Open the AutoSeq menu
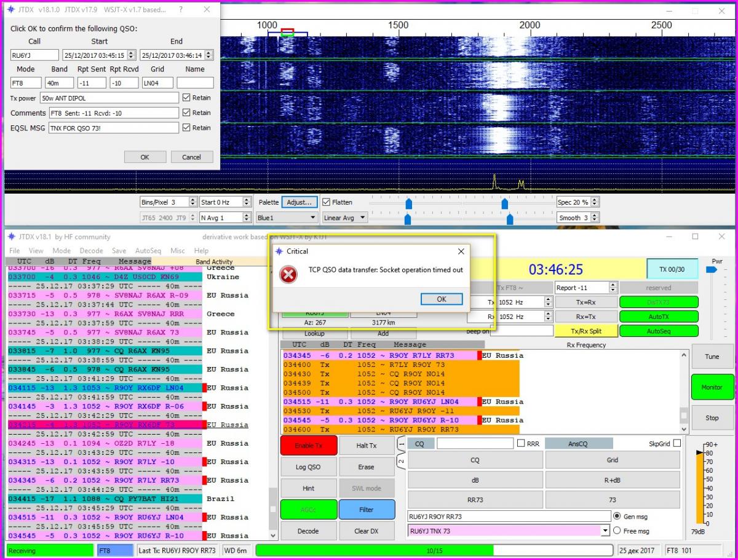This screenshot has height=560, width=738. pos(148,251)
